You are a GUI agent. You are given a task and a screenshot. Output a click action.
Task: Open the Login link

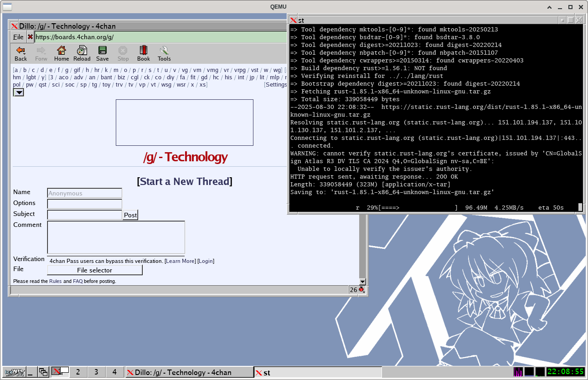[x=206, y=261]
